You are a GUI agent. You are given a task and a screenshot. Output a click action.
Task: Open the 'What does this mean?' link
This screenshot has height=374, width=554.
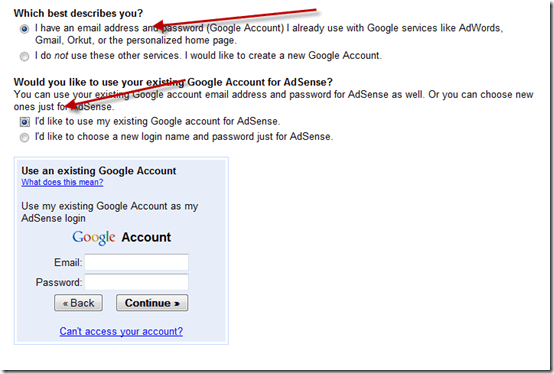(x=62, y=182)
